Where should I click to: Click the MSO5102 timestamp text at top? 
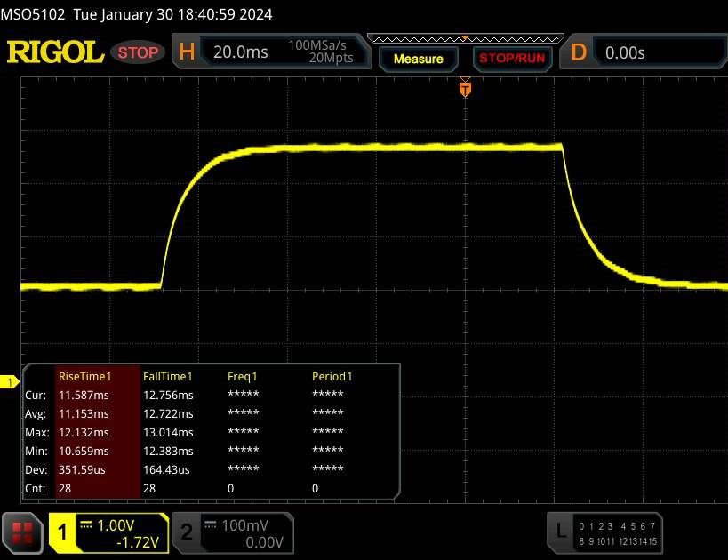[136, 14]
